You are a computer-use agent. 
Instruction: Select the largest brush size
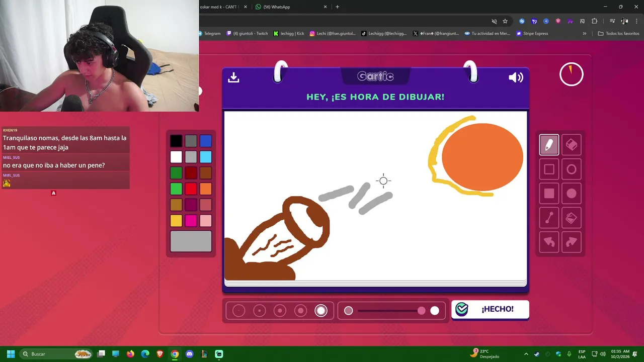(321, 311)
